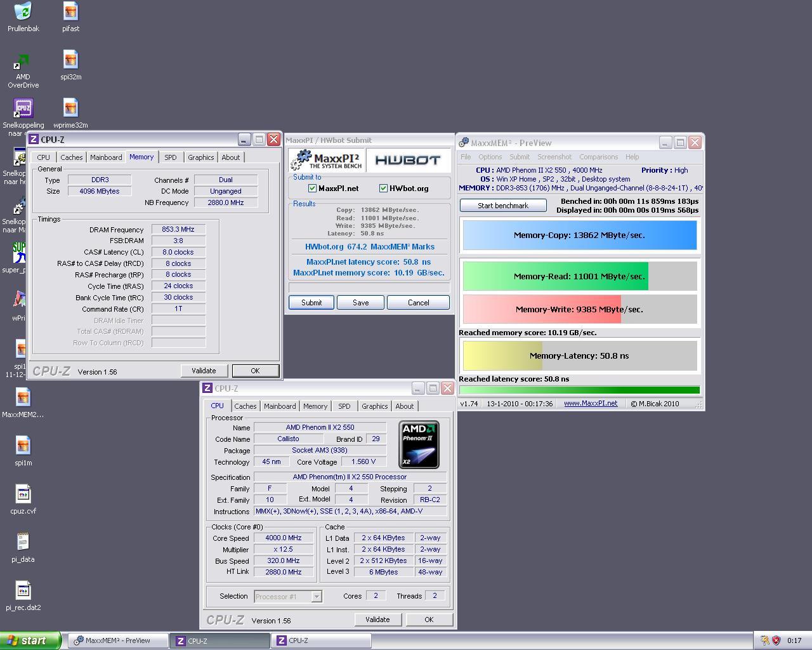Click the taskbar clock showing 0:17
This screenshot has width=812, height=650.
coord(794,640)
